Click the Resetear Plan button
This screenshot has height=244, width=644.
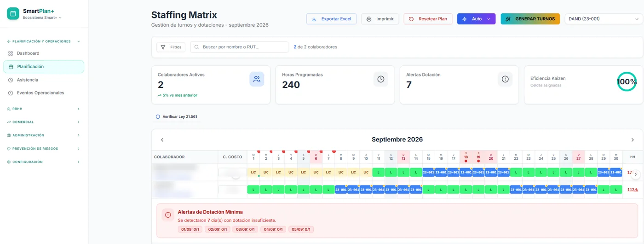pyautogui.click(x=428, y=19)
